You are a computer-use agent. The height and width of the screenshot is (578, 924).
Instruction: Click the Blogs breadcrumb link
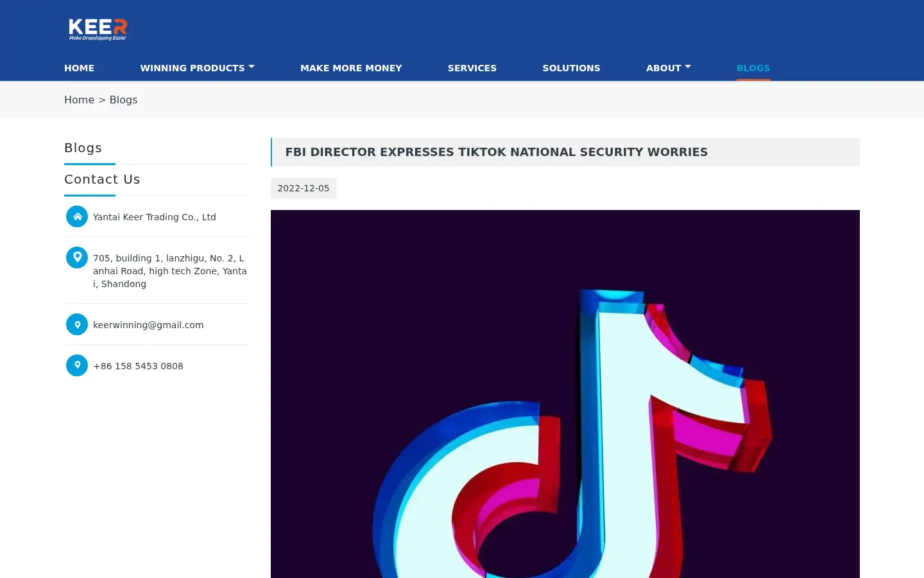coord(123,100)
